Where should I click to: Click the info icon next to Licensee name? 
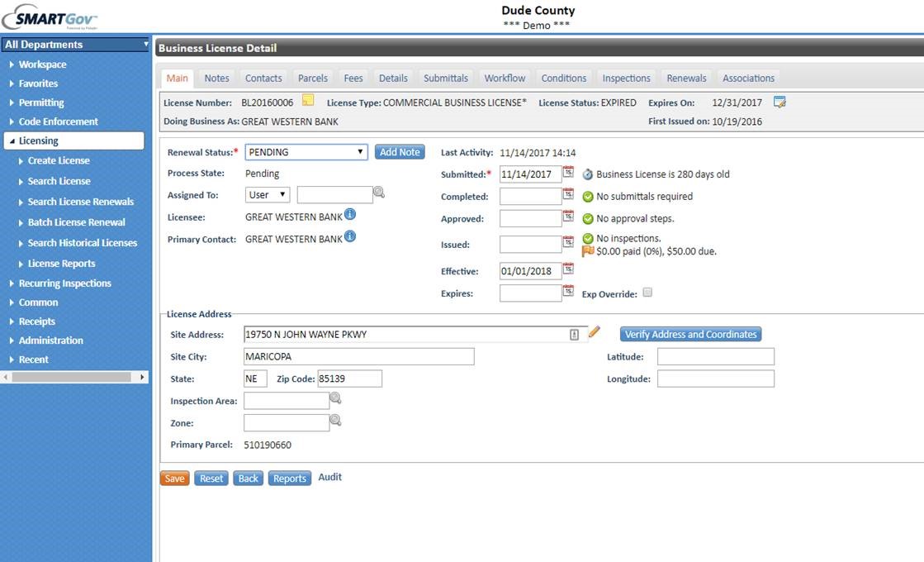point(350,215)
